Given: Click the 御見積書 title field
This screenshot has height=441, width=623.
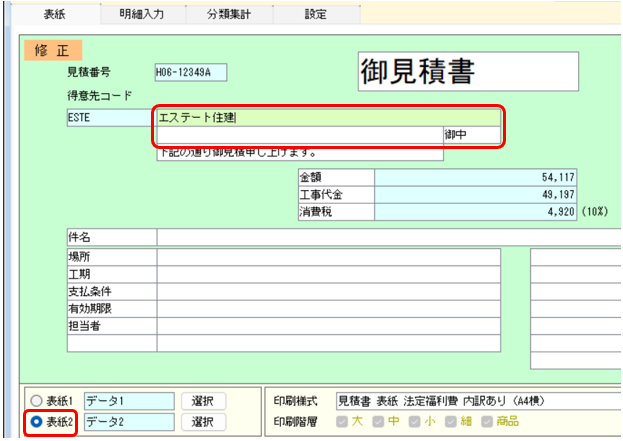Looking at the screenshot, I should click(x=468, y=72).
